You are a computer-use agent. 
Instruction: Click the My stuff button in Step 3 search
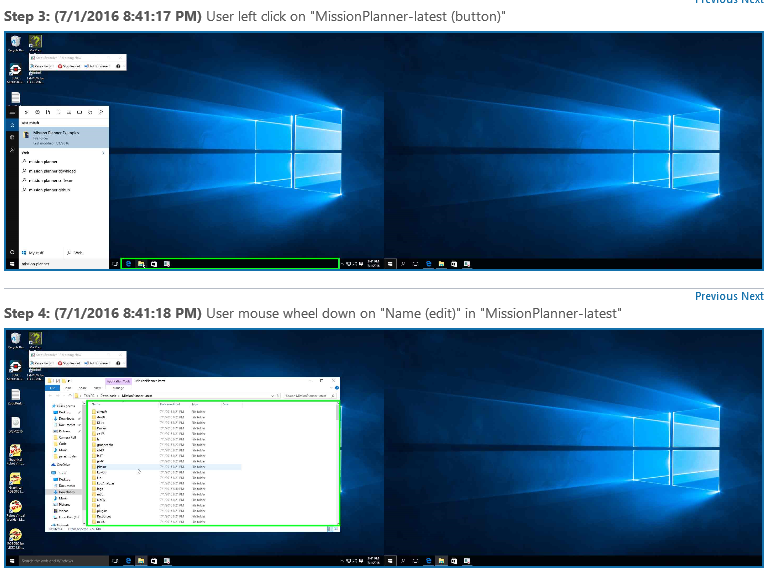33,253
